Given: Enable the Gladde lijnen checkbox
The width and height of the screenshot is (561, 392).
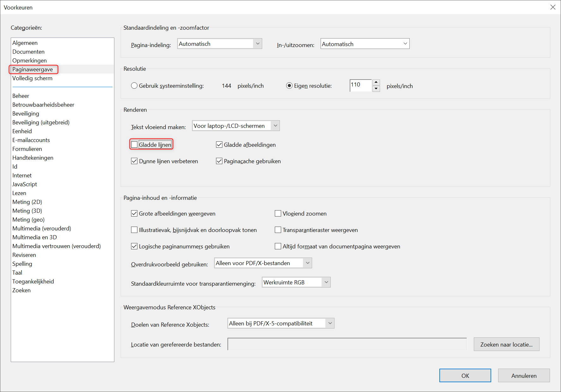Looking at the screenshot, I should click(134, 144).
